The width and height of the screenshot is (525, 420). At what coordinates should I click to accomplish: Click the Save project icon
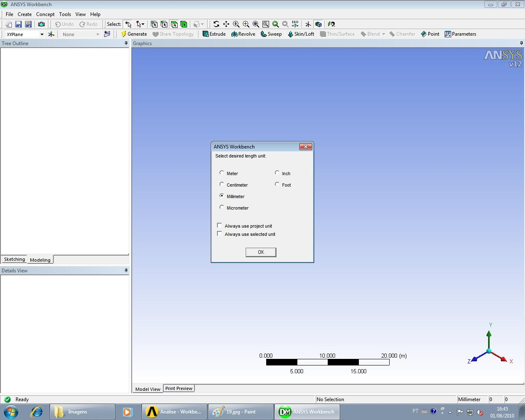click(x=18, y=24)
